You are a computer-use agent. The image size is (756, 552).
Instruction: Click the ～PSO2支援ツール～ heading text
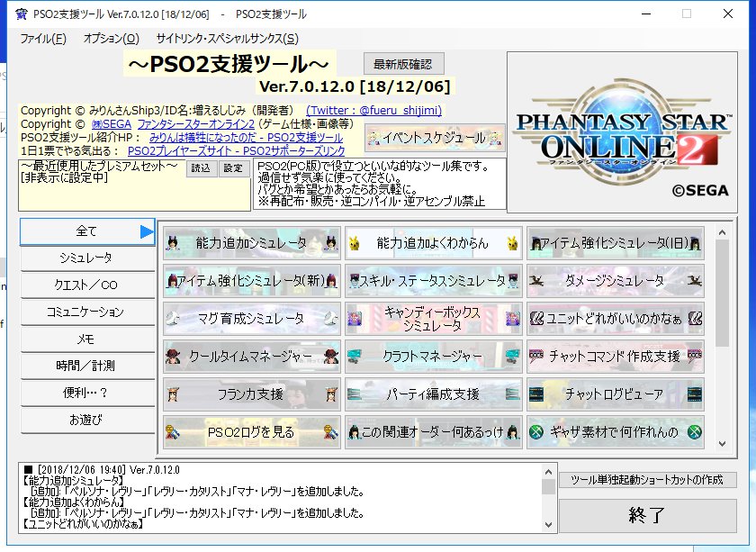pos(229,64)
